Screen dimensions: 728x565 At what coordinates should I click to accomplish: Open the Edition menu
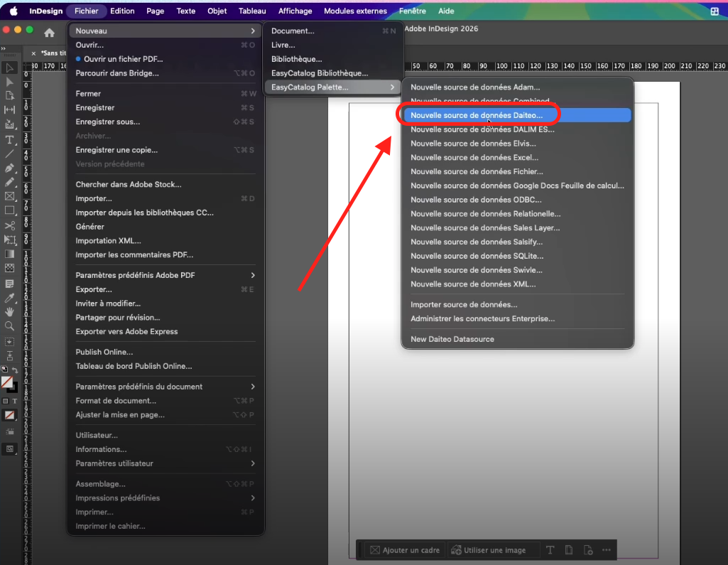pyautogui.click(x=122, y=11)
